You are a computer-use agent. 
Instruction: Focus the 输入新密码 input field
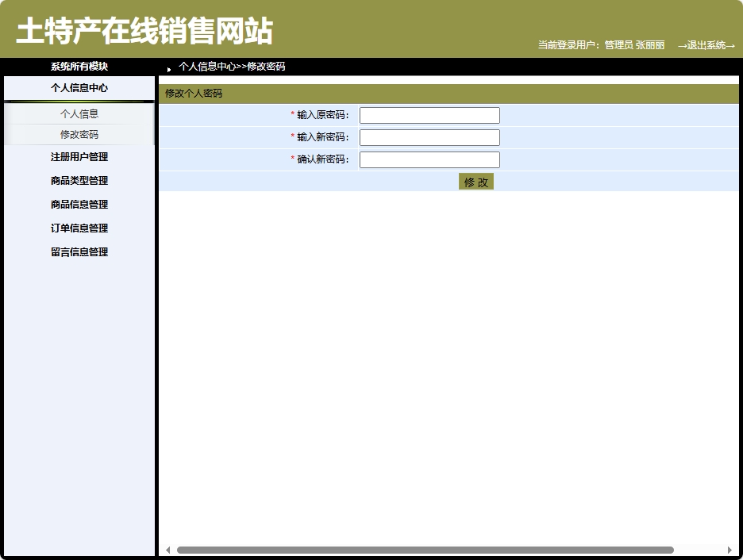(x=429, y=136)
